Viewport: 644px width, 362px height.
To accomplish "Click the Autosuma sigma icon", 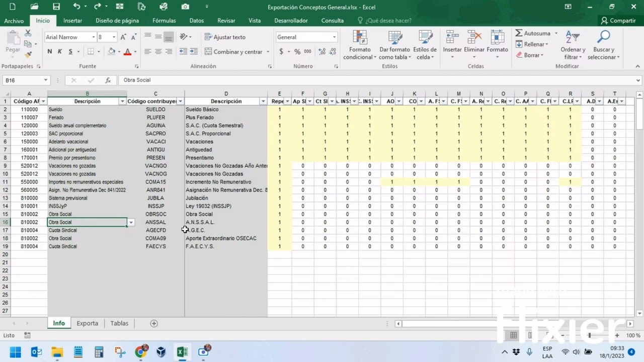I will click(x=519, y=33).
